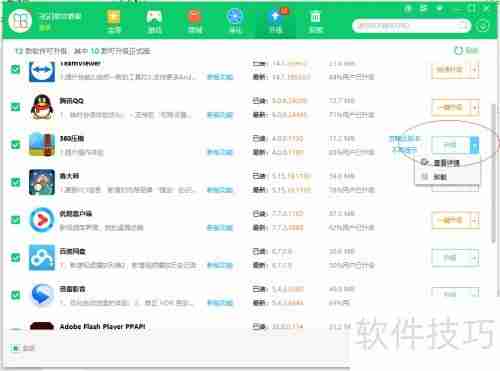Expand the dropdown arrow beside 优酷客户端 upgrade button
The height and width of the screenshot is (371, 500).
[x=475, y=220]
